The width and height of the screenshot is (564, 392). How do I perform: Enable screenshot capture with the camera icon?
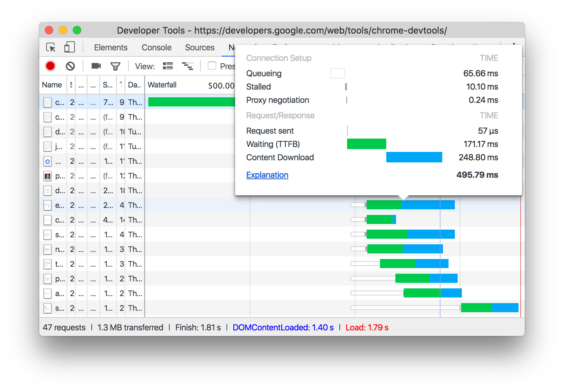[x=96, y=66]
